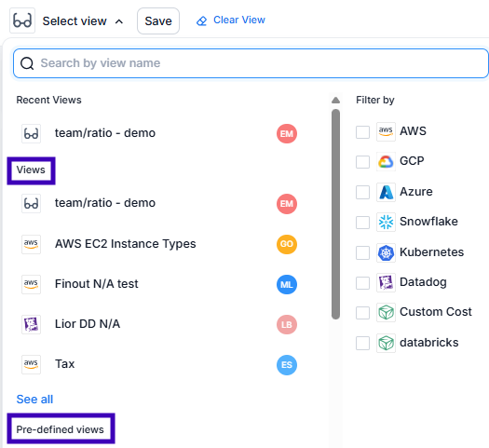Click the EM avatar in Recent Views

pyautogui.click(x=287, y=134)
